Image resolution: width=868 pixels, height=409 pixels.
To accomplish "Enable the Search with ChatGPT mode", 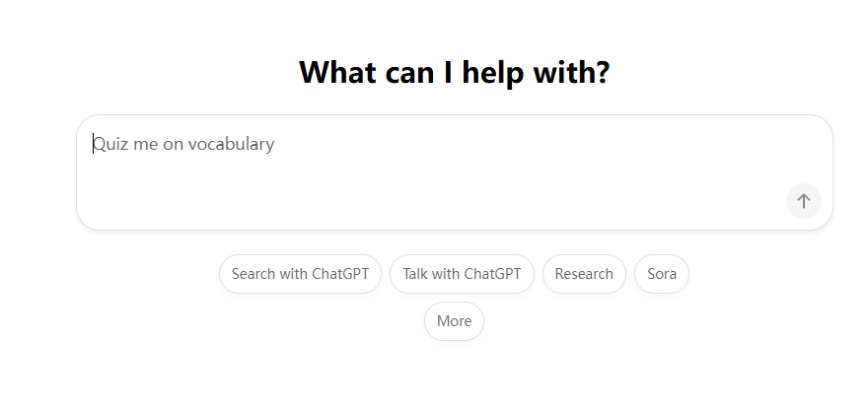I will [x=300, y=274].
